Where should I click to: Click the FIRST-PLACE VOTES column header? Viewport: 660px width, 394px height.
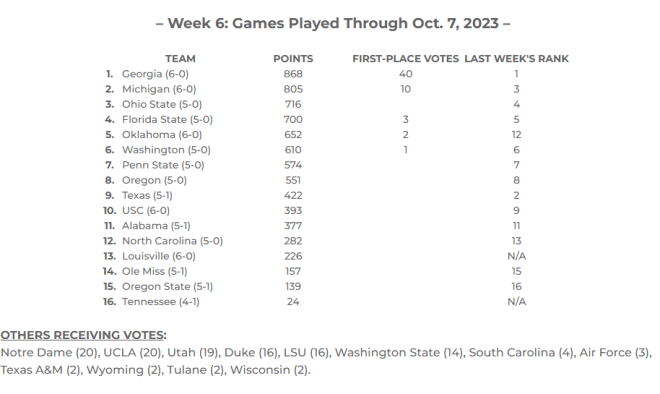pyautogui.click(x=405, y=59)
